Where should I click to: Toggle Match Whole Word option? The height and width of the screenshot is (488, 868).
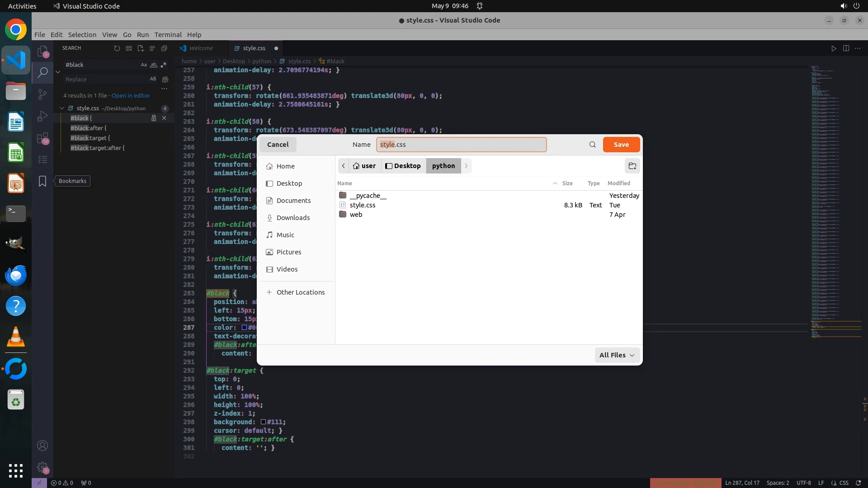pyautogui.click(x=154, y=65)
